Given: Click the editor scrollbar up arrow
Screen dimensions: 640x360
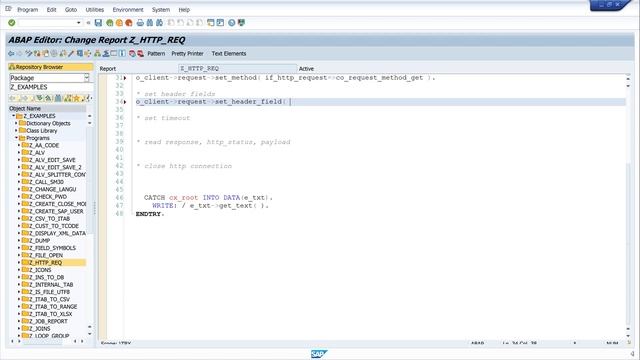Looking at the screenshot, I should pos(628,78).
